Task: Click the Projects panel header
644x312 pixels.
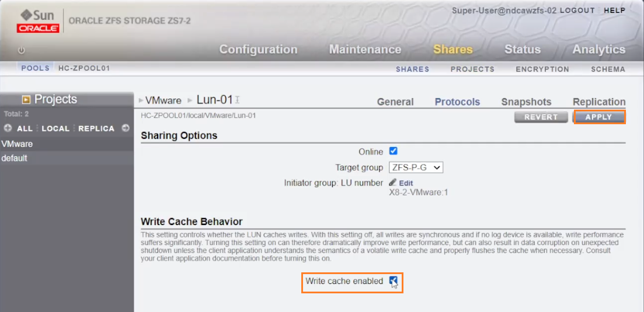Action: 67,99
